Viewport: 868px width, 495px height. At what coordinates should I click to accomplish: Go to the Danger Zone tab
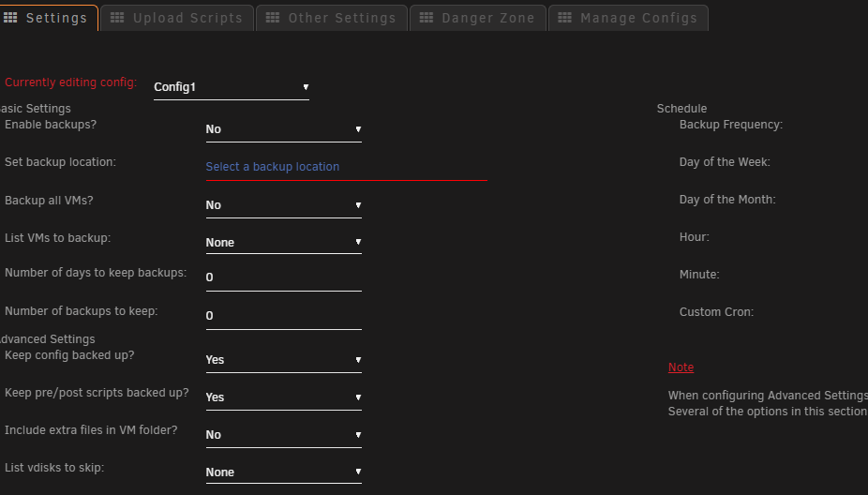478,18
